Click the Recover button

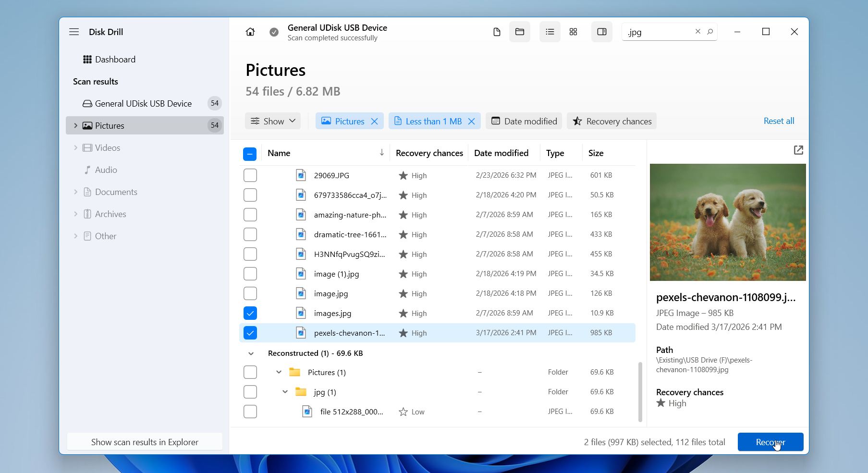tap(770, 442)
